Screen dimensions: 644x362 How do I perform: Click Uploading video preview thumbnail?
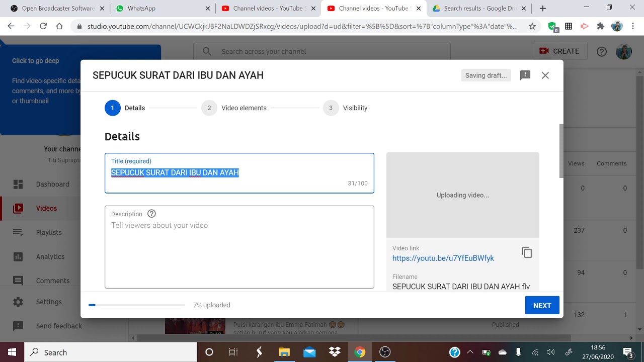[x=463, y=195]
